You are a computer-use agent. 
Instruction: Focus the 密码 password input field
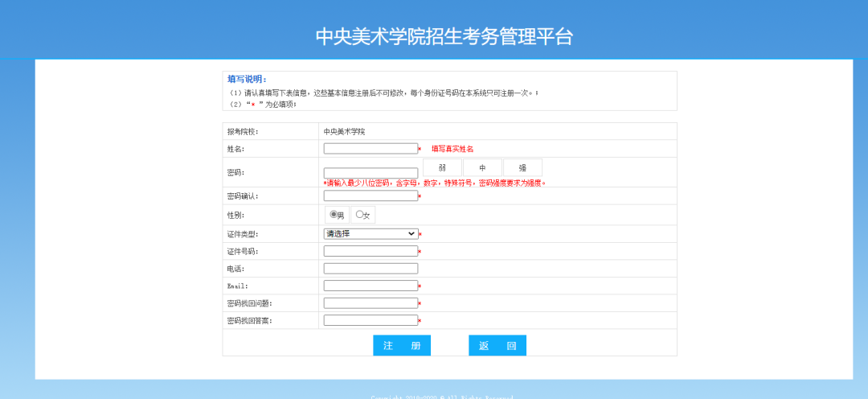pos(371,173)
